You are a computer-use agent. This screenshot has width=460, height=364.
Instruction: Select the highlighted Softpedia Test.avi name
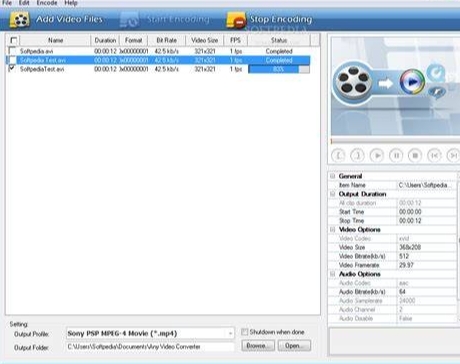(42, 60)
